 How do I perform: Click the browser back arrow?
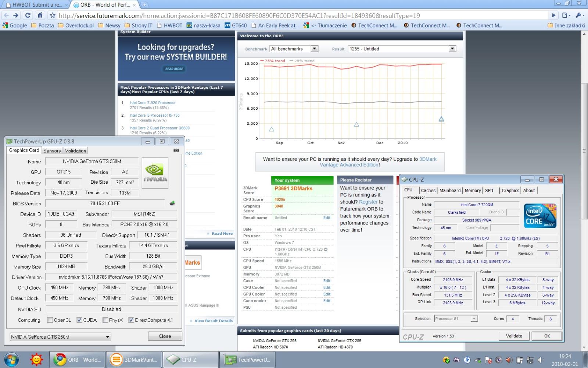click(6, 15)
